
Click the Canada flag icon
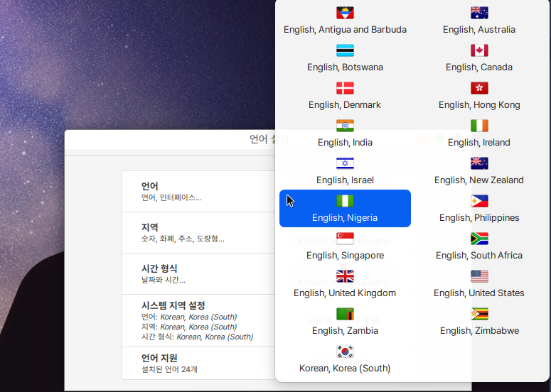(479, 50)
